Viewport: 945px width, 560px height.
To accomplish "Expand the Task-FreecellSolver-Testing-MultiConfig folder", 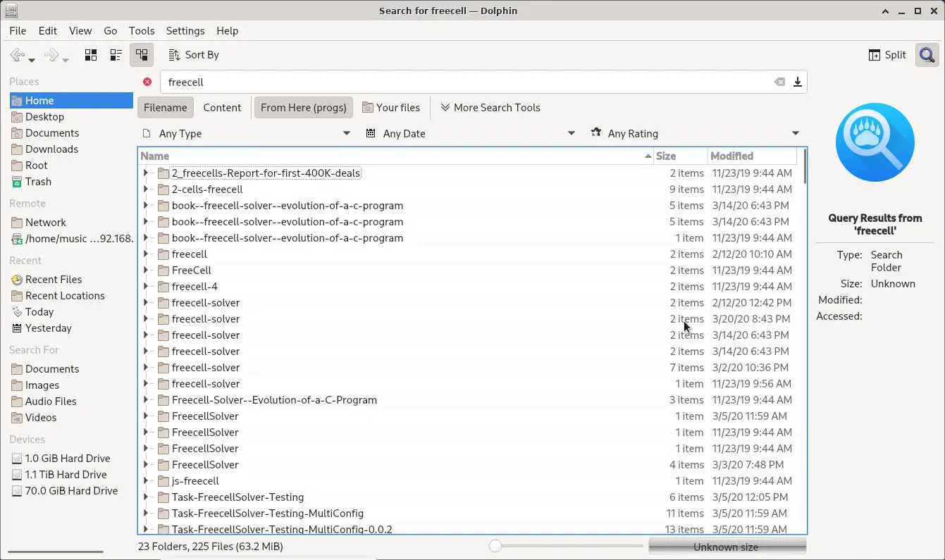I will [146, 514].
